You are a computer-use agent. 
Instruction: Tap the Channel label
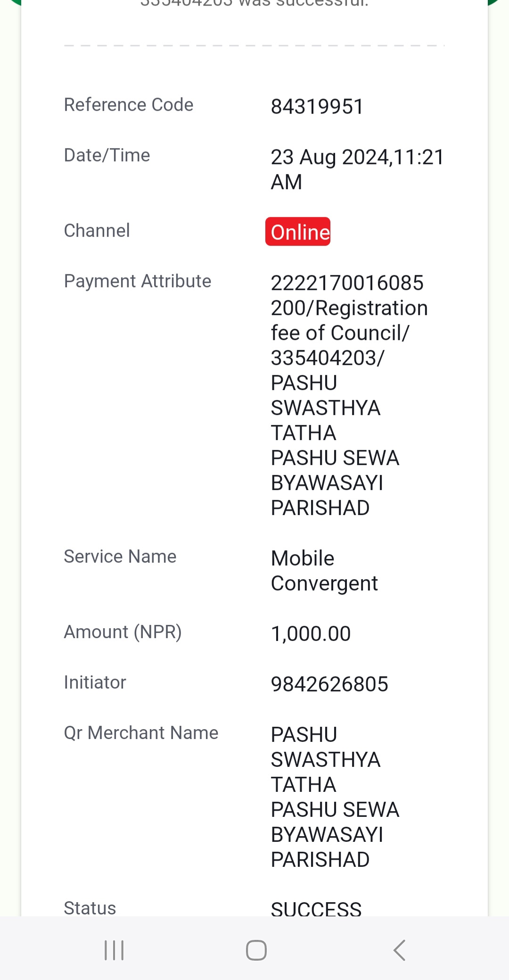click(97, 231)
